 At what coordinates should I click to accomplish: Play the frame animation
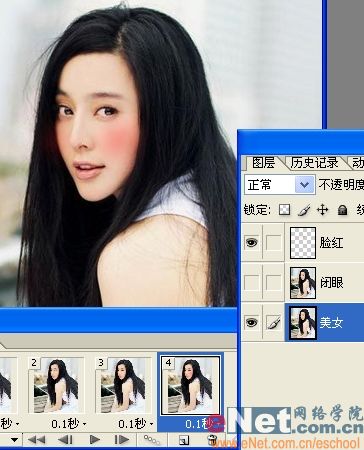(x=95, y=440)
